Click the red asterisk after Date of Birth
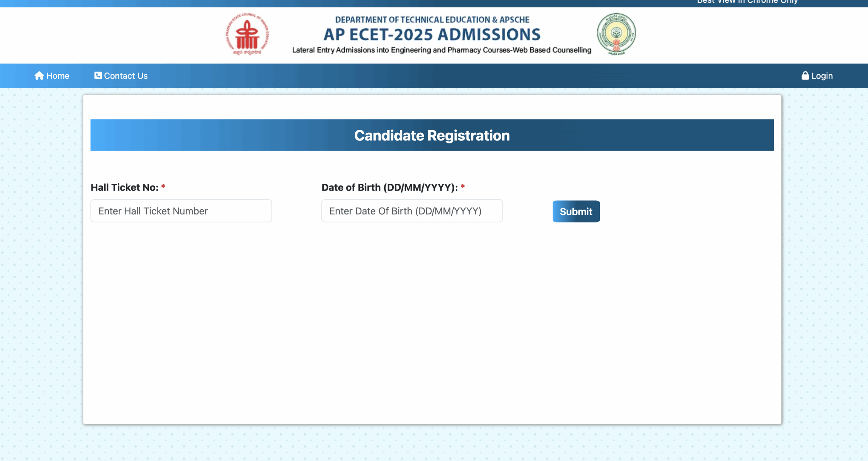Screen dimensions: 868x461 (462, 186)
